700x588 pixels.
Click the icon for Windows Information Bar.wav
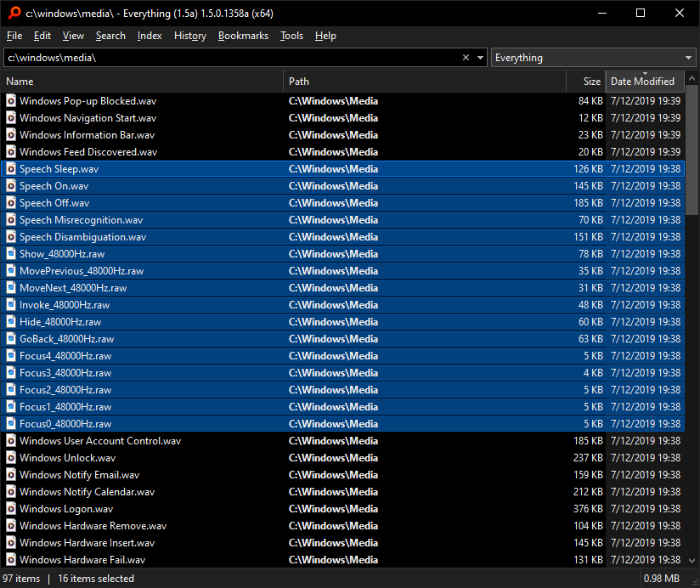pyautogui.click(x=11, y=135)
